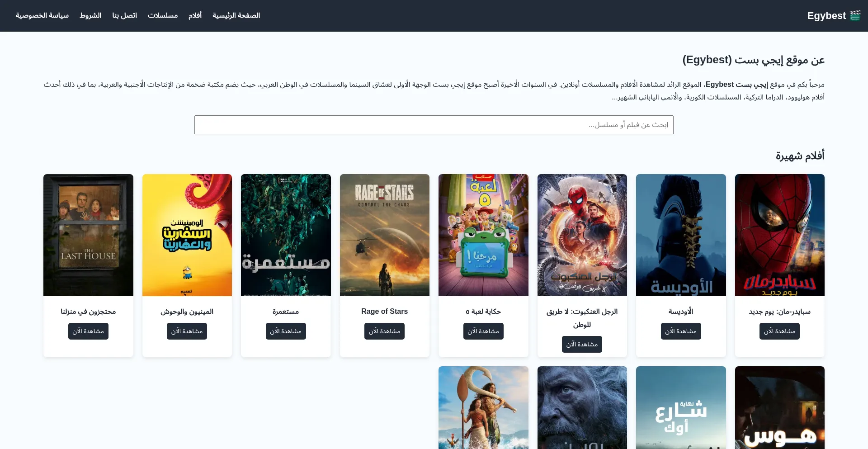Screen dimensions: 868x449
Task: Open the الأوديسة movie poster
Action: (681, 235)
